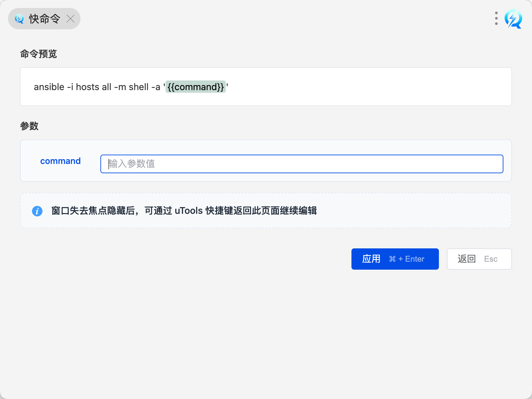Click the blue command parameter label
532x399 pixels.
(61, 161)
